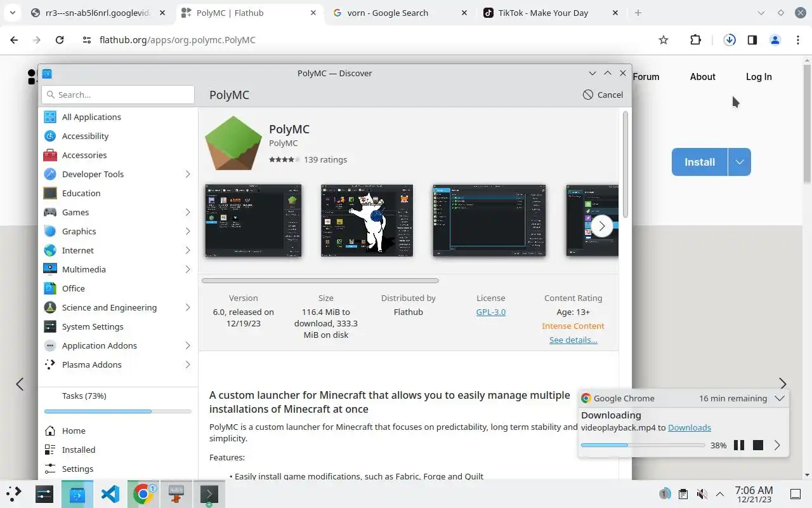Screen dimensions: 812x508
Task: Switch to TikTok Make Your Day tab
Action: (551, 13)
